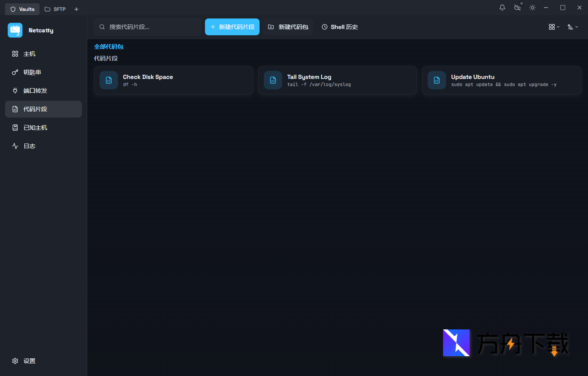Open the grid view mode dropdown

tap(554, 27)
